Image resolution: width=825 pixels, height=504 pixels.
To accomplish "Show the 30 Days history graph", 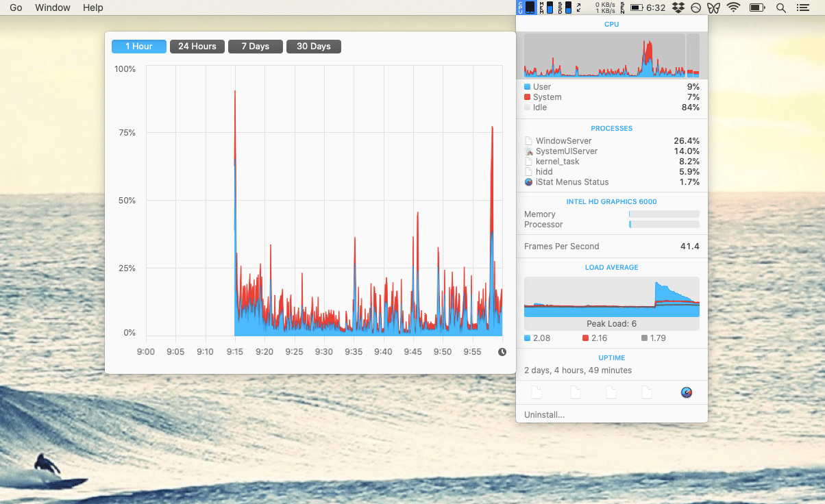I will pos(314,47).
